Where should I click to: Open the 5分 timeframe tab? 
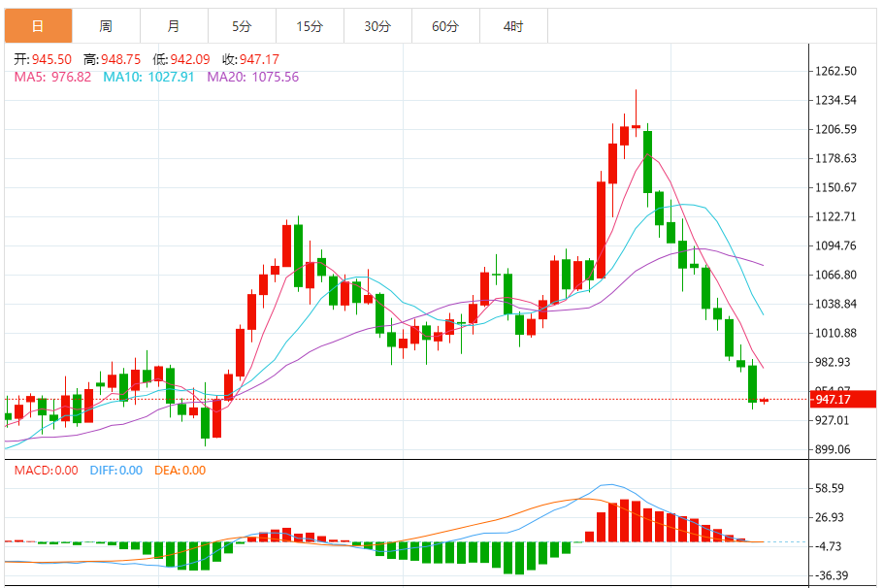click(x=243, y=26)
